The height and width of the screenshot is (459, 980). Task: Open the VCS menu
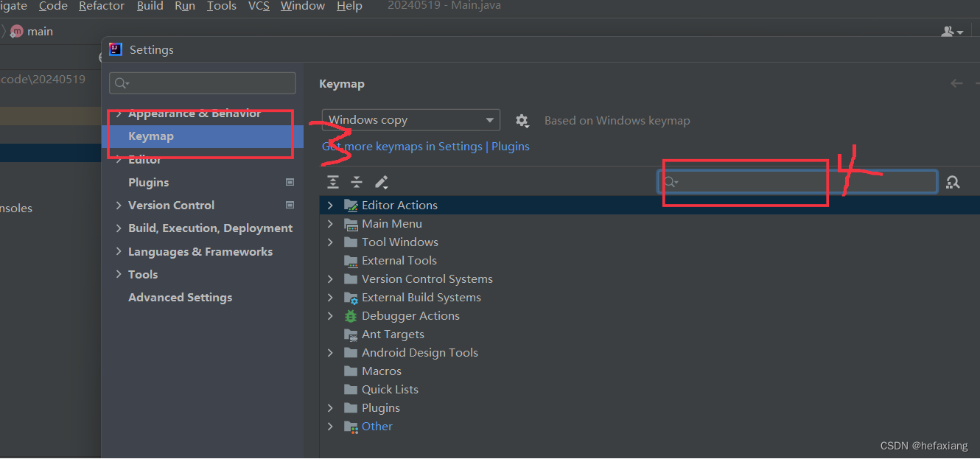tap(259, 6)
